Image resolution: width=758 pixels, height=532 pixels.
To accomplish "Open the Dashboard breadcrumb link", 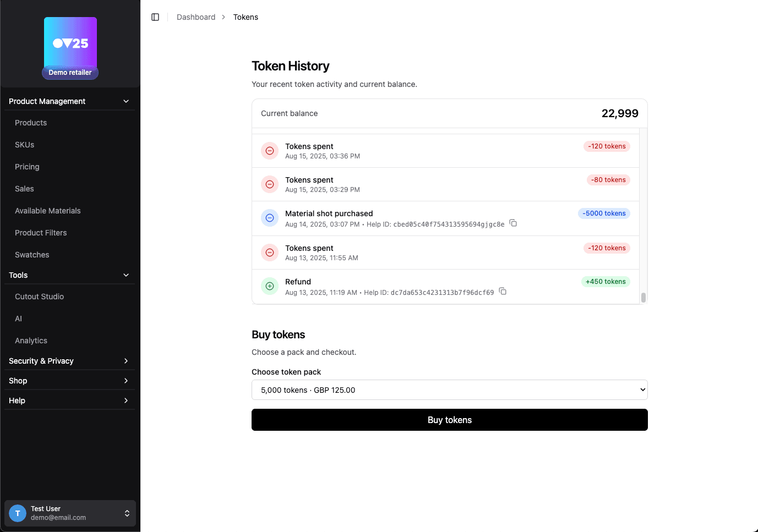I will tap(196, 17).
